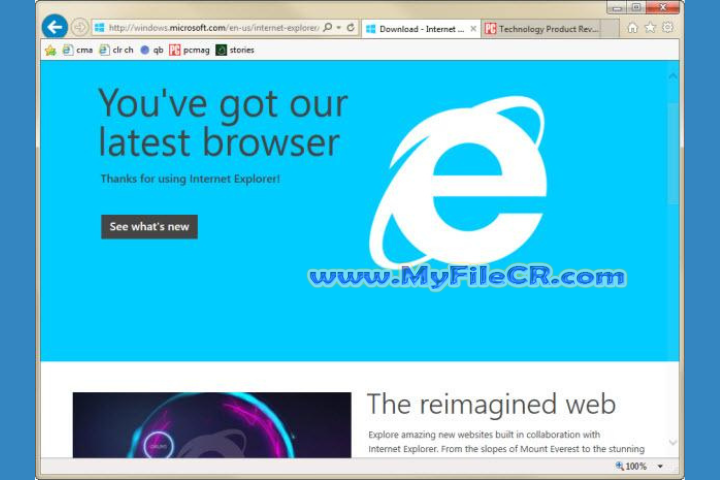Open the pcmag favorite

(x=189, y=50)
